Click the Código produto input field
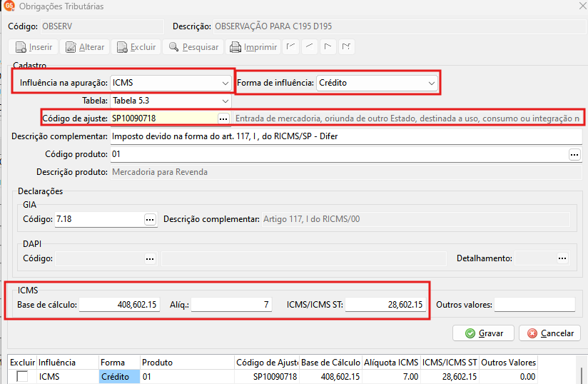Screen dimensions: 588x384 click(340, 154)
